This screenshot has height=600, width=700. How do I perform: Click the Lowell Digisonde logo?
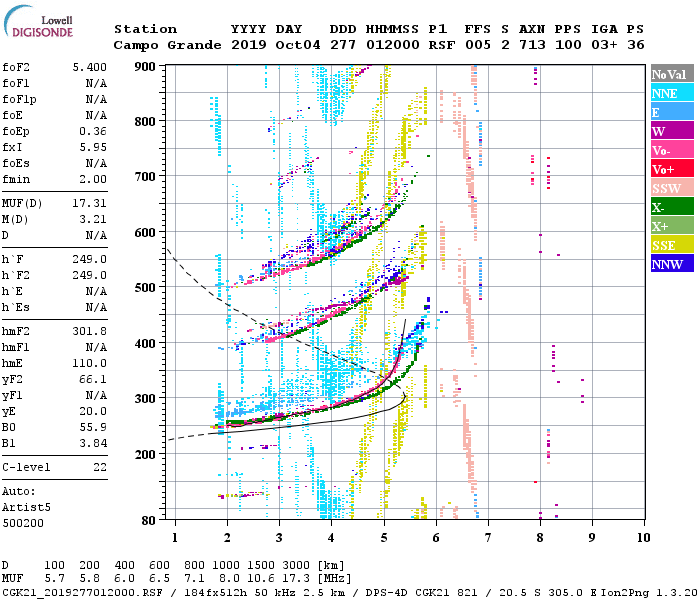point(38,22)
